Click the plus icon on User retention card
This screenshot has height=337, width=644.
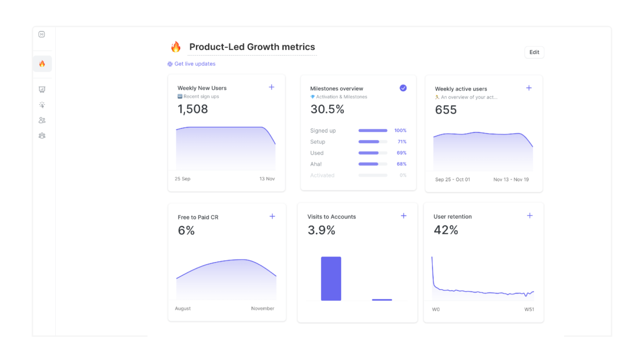click(530, 215)
